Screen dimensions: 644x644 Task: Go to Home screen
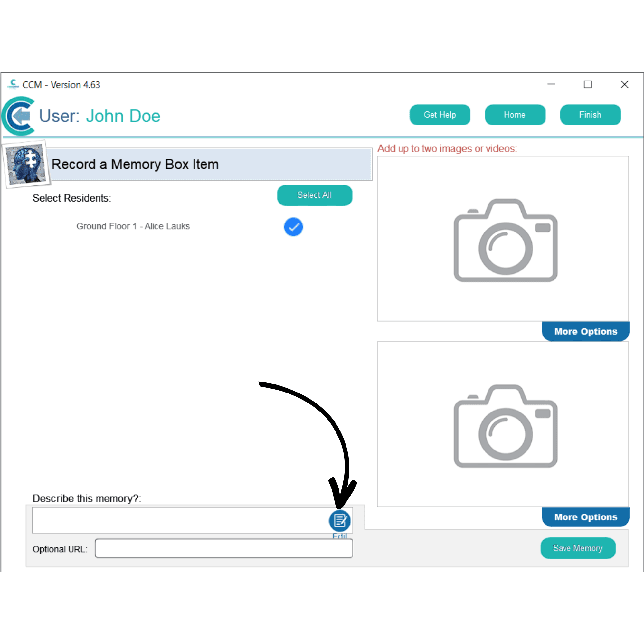point(514,115)
